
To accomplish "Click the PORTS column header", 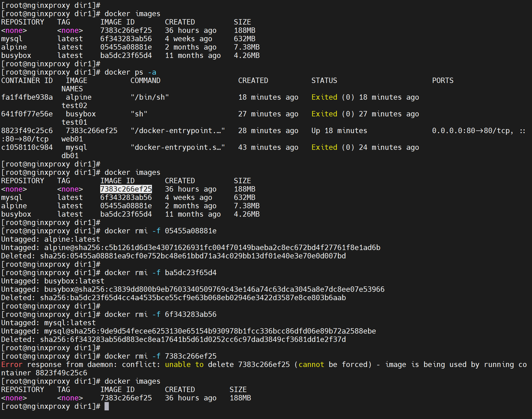I will tap(443, 81).
